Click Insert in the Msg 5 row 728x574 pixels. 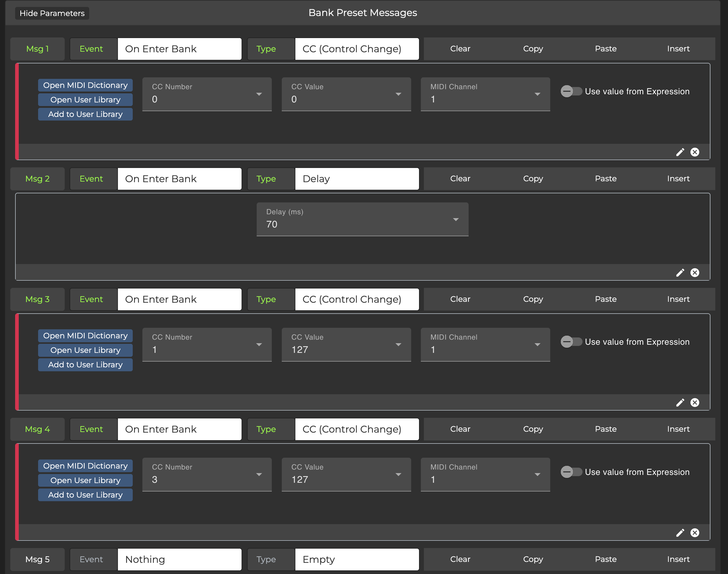pos(678,559)
